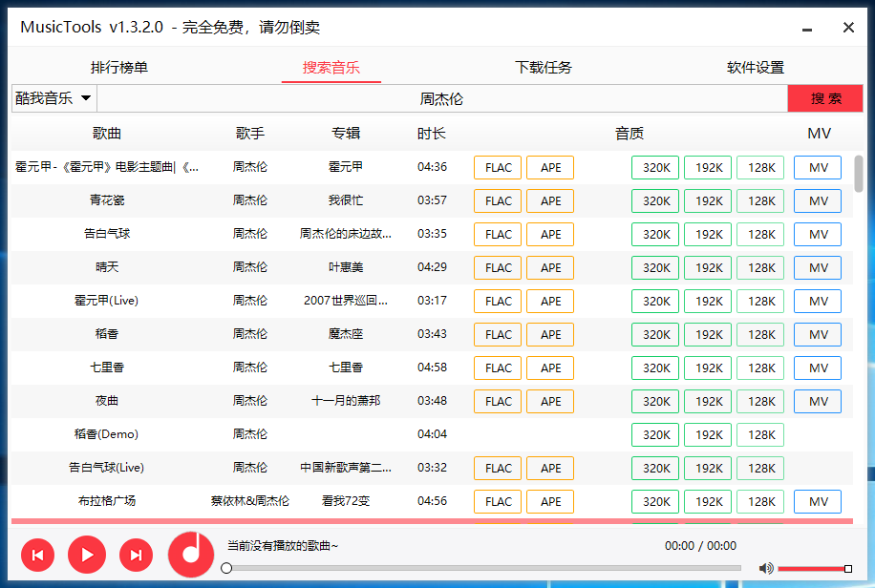Image resolution: width=875 pixels, height=588 pixels.
Task: Click duration 04:58 of 七里香
Action: pos(432,367)
